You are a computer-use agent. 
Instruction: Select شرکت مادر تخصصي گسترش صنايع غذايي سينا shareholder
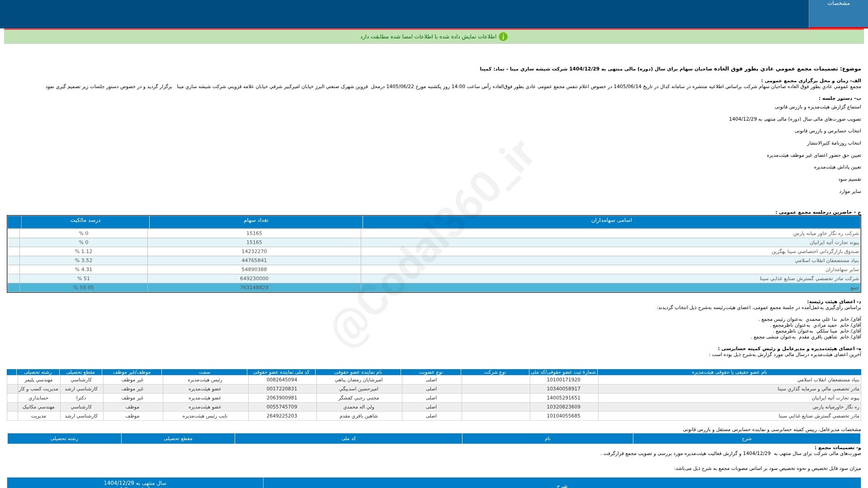(x=809, y=279)
